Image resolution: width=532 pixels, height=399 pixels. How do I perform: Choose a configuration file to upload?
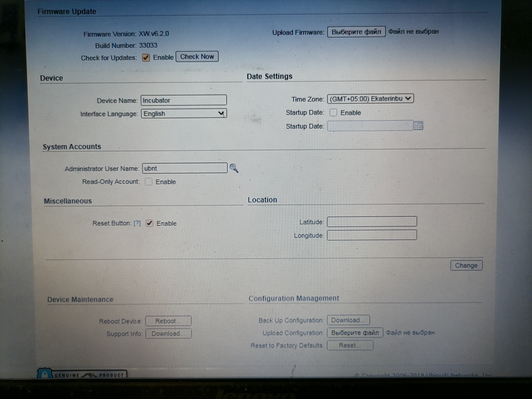355,333
